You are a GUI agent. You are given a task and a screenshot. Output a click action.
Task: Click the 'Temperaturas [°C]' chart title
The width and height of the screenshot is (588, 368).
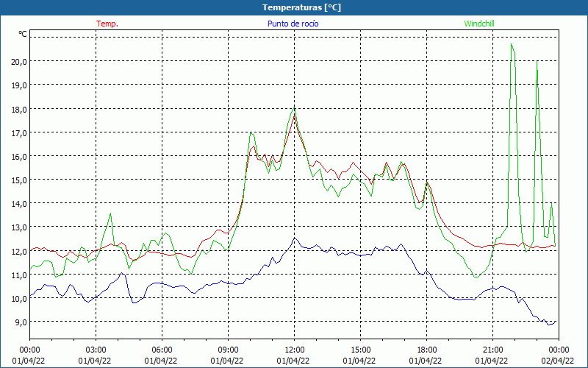click(x=301, y=7)
